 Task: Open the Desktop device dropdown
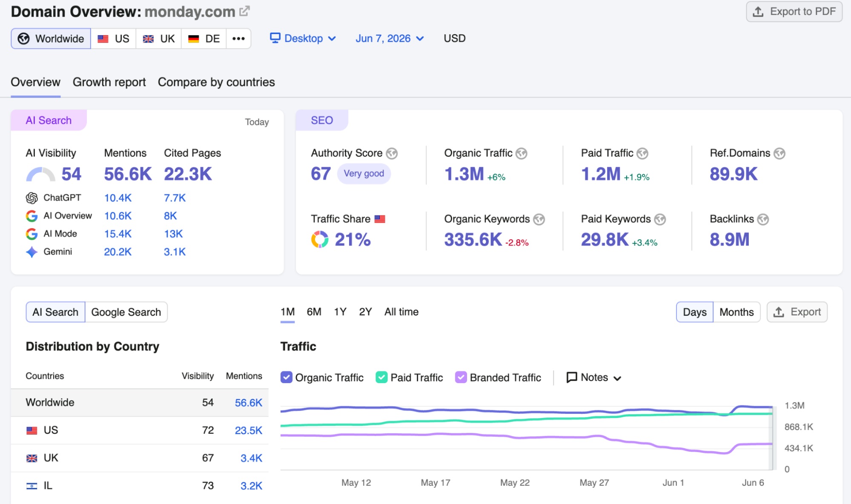click(x=303, y=38)
